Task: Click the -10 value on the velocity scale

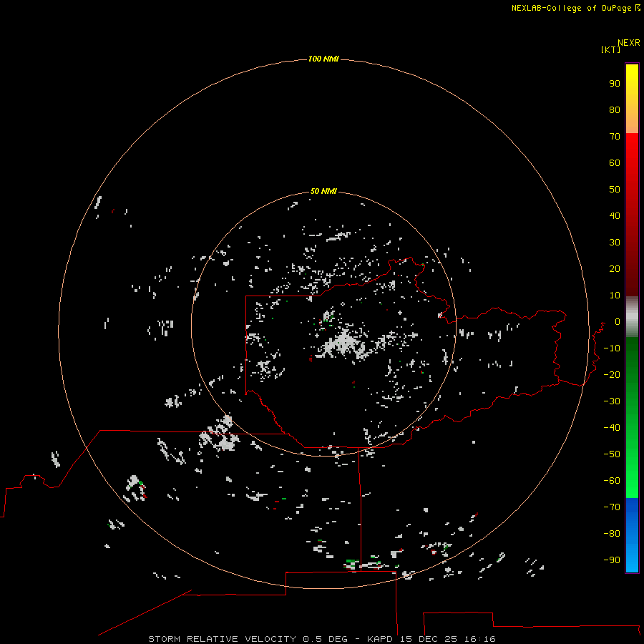Action: (612, 348)
